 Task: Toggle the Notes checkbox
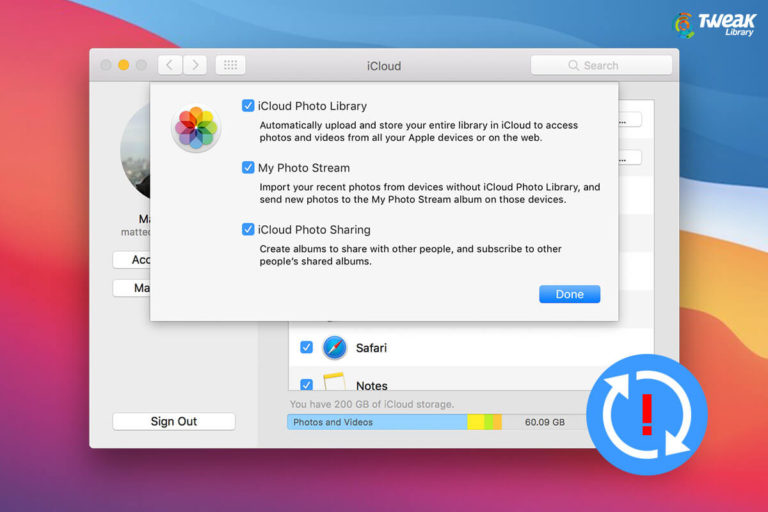(306, 385)
